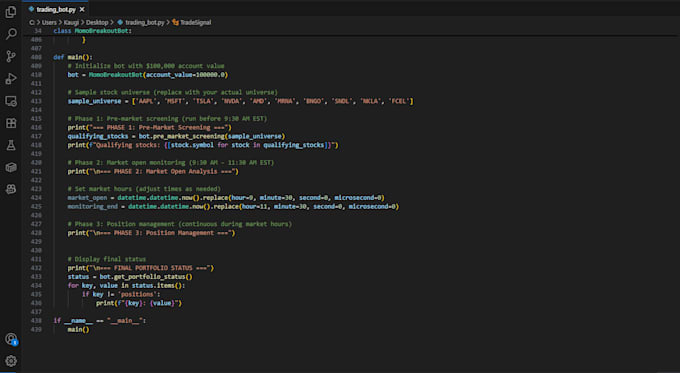Viewport: 680px width, 373px height.
Task: Click the def main() function definition
Action: 73,57
